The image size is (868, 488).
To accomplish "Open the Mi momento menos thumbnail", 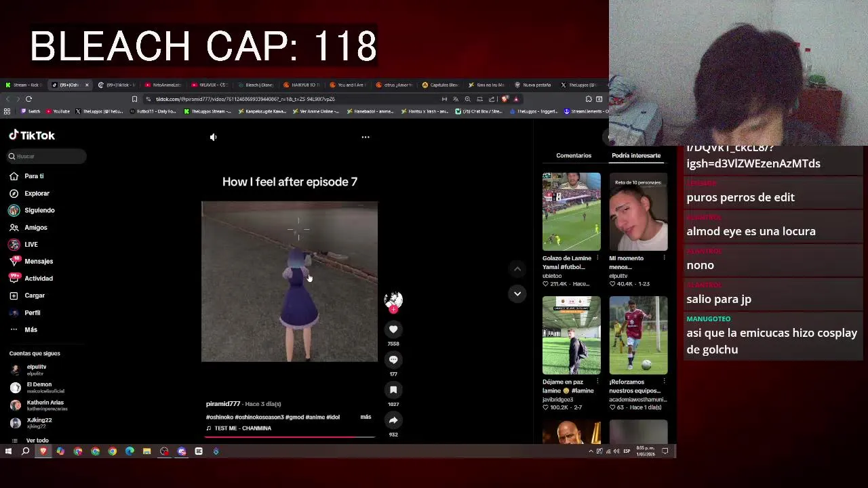I will coord(638,211).
